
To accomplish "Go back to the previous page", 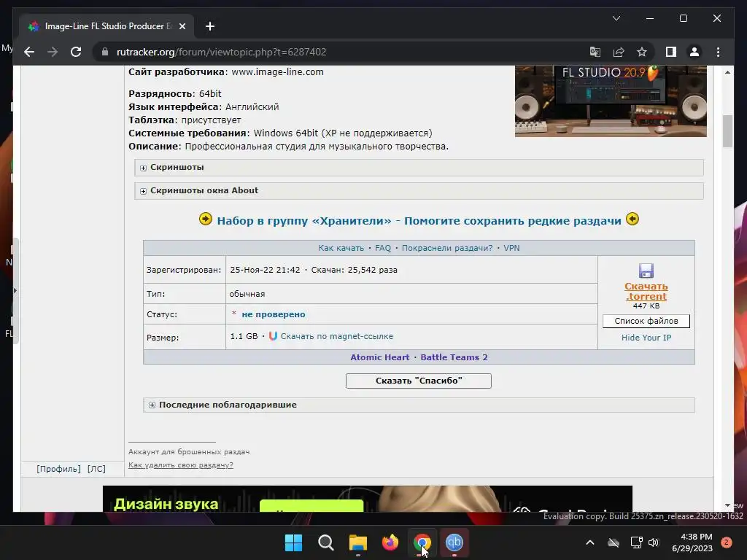I will coord(29,52).
